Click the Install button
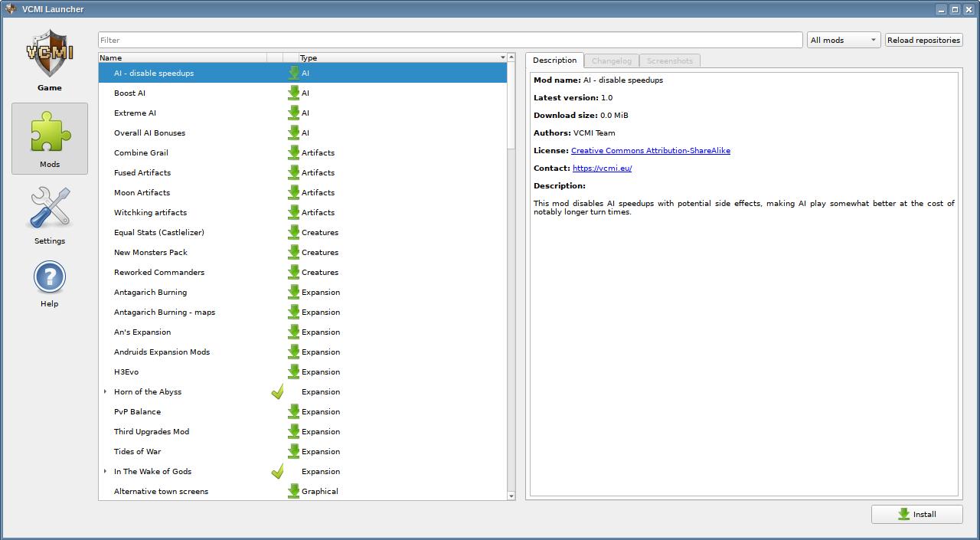This screenshot has width=980, height=540. 916,514
